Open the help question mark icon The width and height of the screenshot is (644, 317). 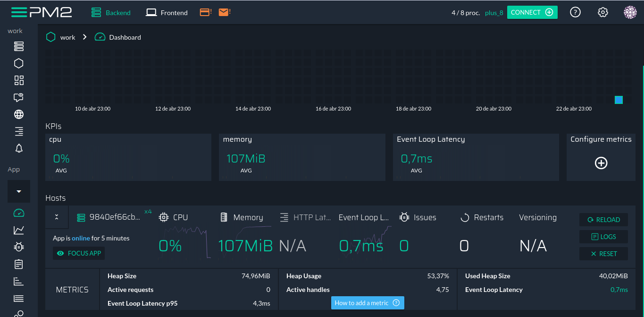pos(575,12)
